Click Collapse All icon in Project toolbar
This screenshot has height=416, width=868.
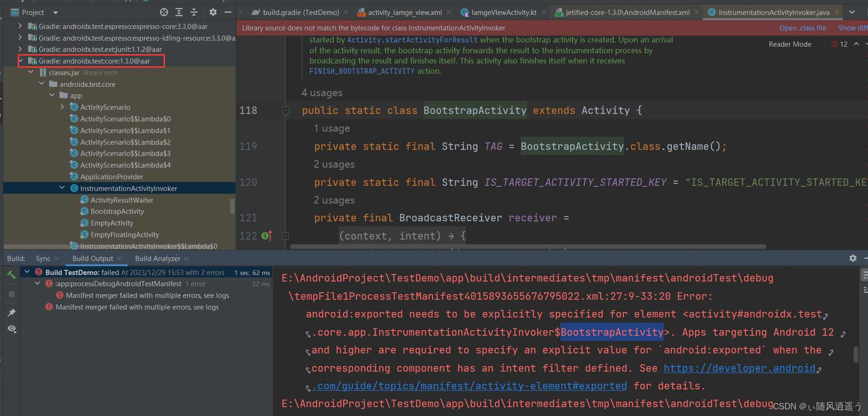pos(194,12)
